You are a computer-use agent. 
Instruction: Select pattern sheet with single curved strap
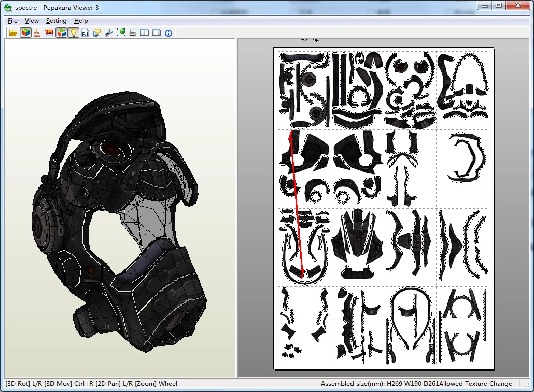click(463, 169)
